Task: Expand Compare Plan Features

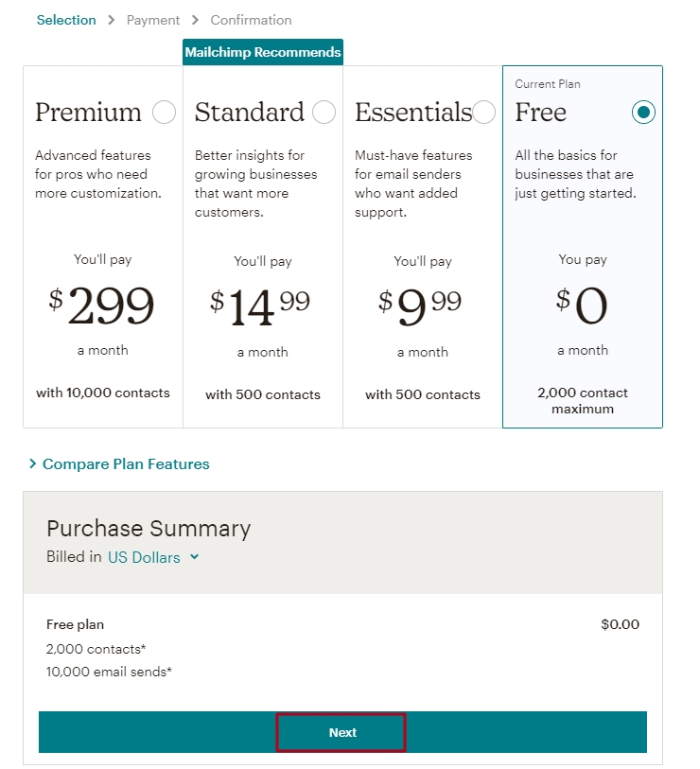Action: point(126,464)
